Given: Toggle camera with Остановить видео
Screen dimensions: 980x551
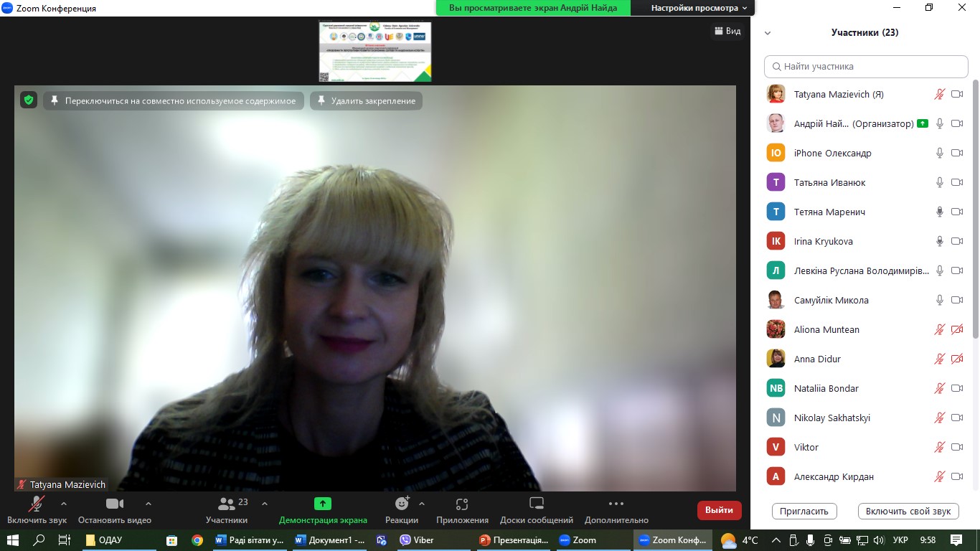Looking at the screenshot, I should coord(115,504).
